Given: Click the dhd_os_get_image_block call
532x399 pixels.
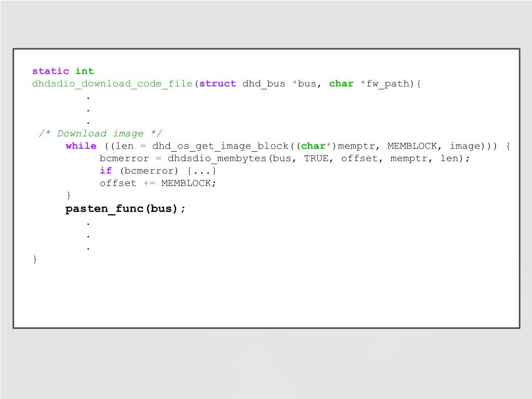Looking at the screenshot, I should point(220,146).
